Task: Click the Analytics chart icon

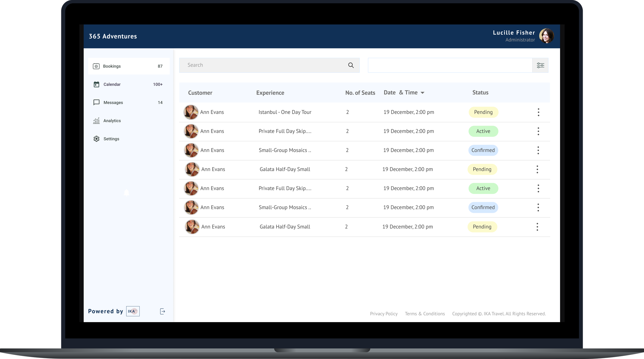Action: 96,121
